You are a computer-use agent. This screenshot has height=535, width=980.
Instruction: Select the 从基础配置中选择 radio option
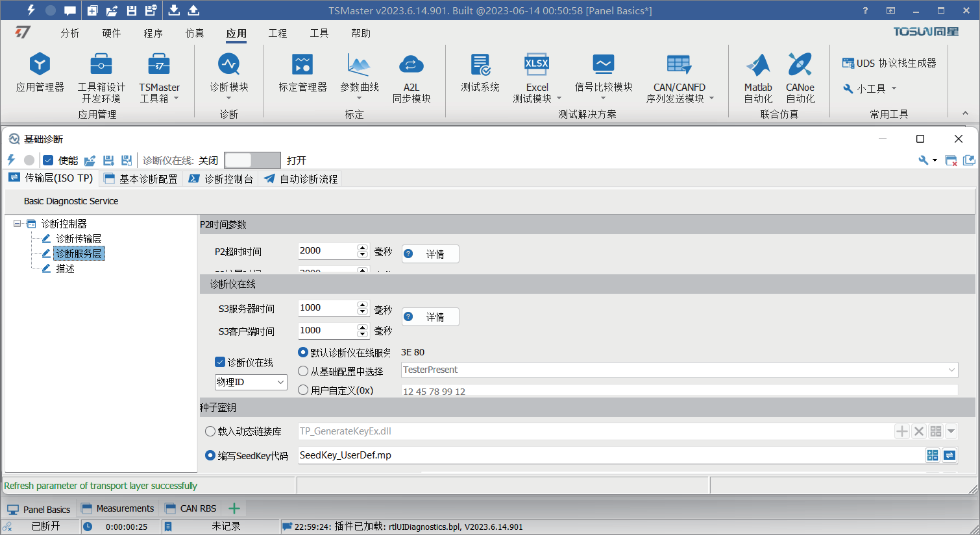point(303,372)
